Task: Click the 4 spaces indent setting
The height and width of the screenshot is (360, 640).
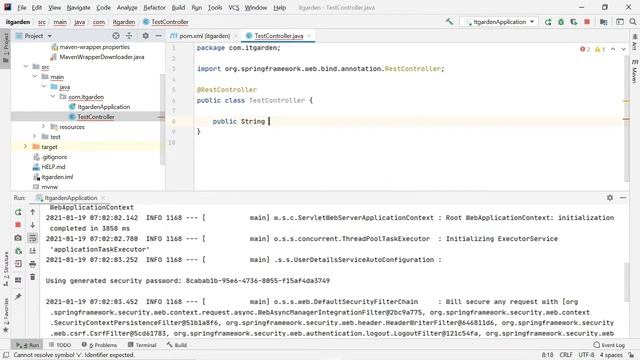Action: (611, 355)
